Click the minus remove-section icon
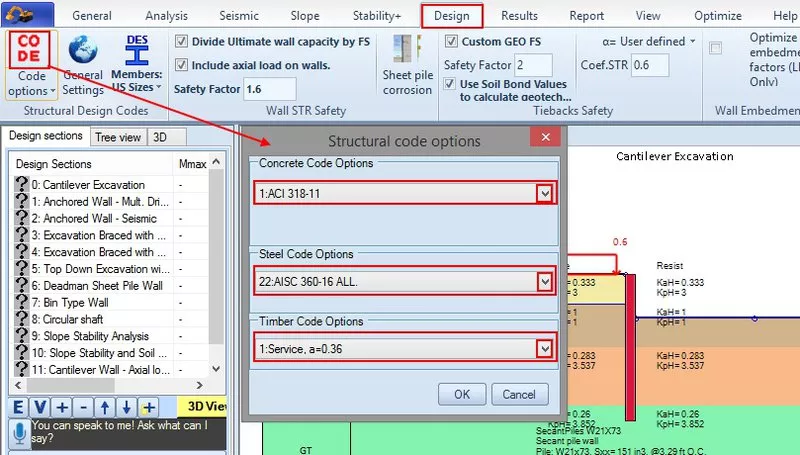This screenshot has height=455, width=800. (84, 407)
